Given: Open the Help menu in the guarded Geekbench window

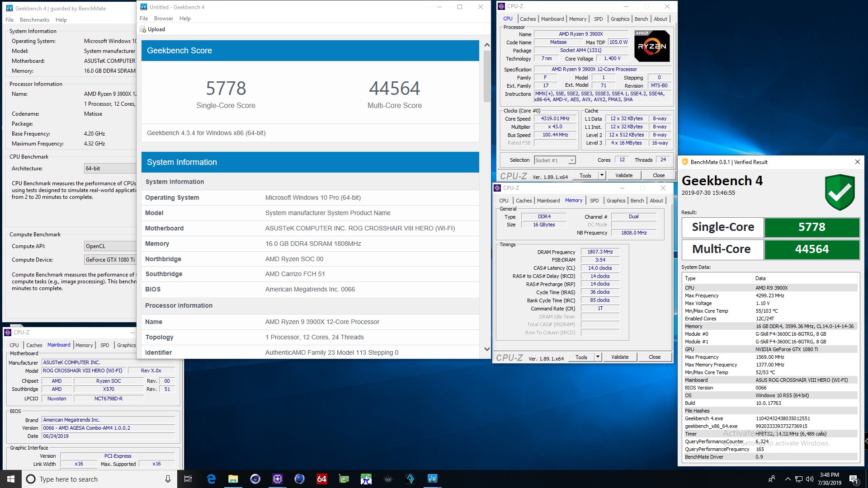Looking at the screenshot, I should click(61, 20).
